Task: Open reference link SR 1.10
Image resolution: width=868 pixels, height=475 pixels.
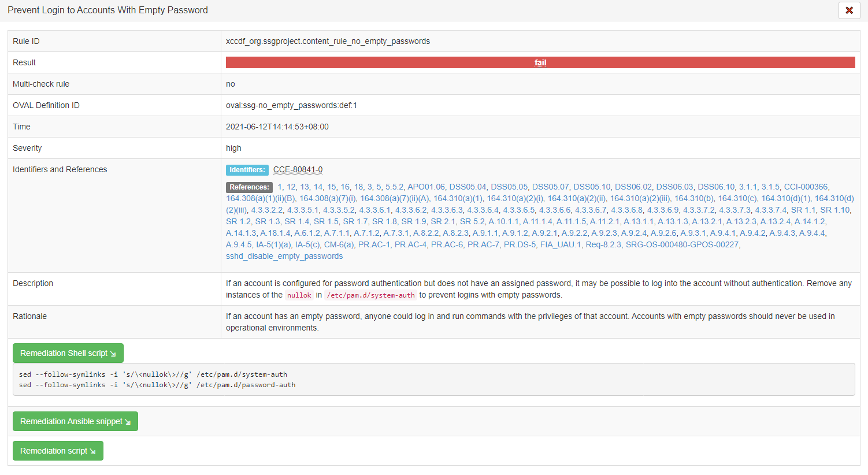Action: [835, 210]
